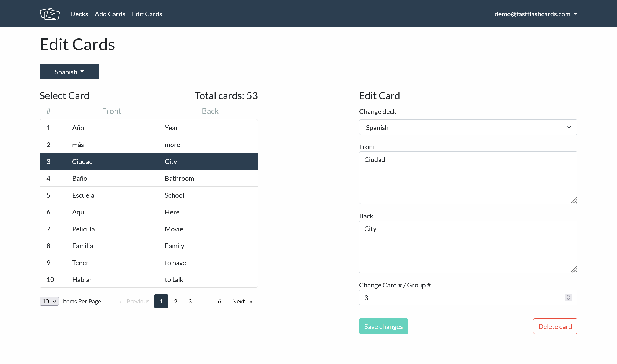Click the flashcards logo icon
Viewport: 617px width, 364px height.
click(50, 14)
